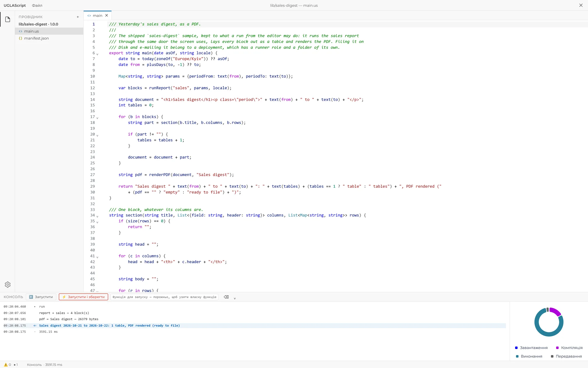Collapse the for-loop fold at line 17
Viewport: 588px width, 368px height.
coord(97,118)
